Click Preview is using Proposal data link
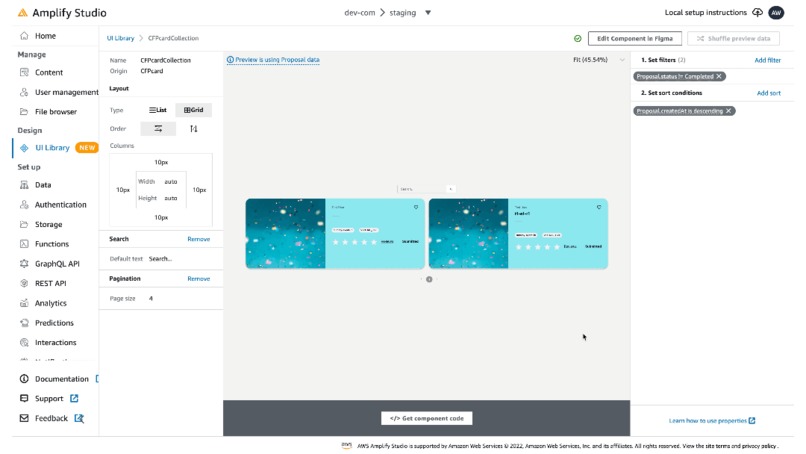The width and height of the screenshot is (806, 454). 273,60
